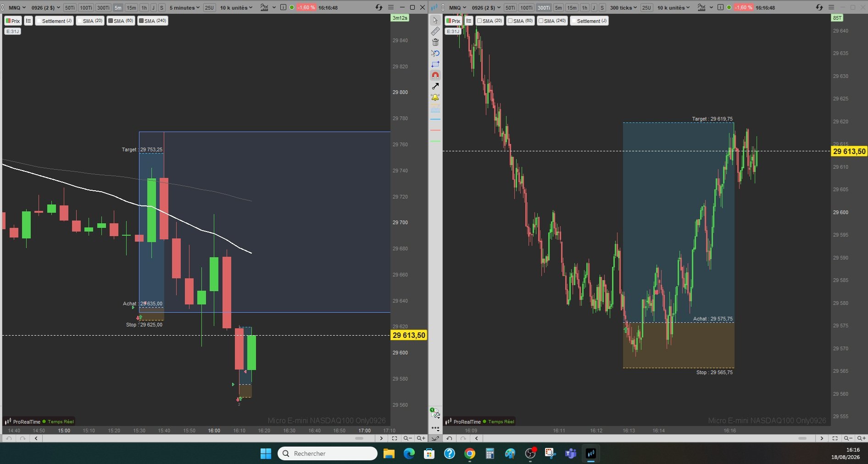Open the list settings button beside left Prix
The image size is (868, 464).
coord(28,21)
